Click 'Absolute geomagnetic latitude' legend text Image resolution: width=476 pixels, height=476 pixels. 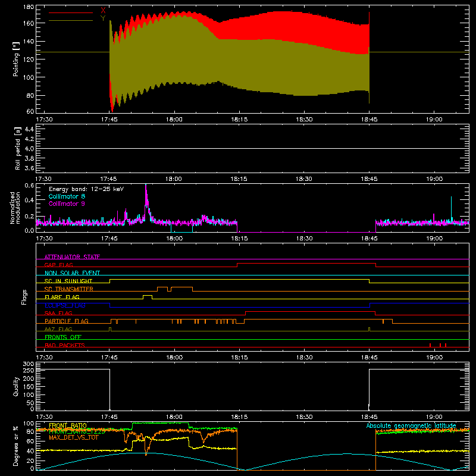tap(411, 425)
